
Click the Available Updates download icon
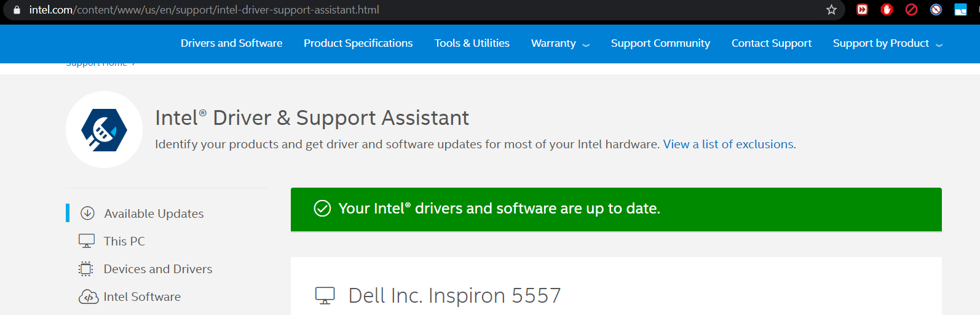(87, 213)
